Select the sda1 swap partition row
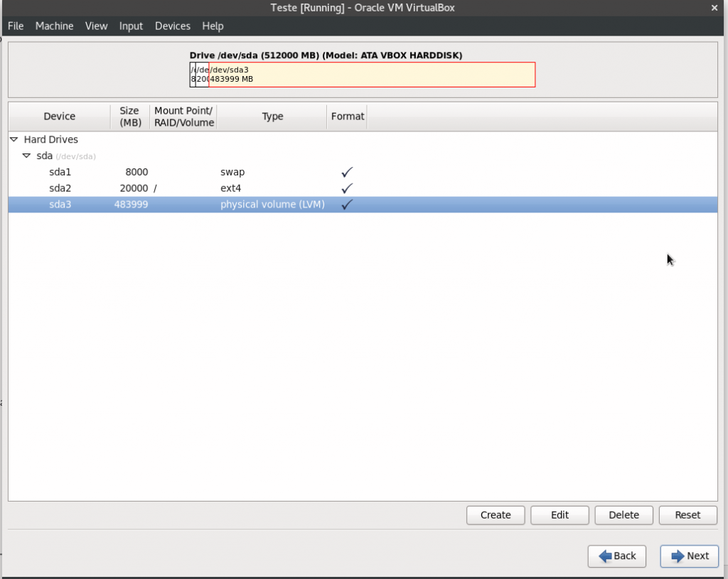 60,173
